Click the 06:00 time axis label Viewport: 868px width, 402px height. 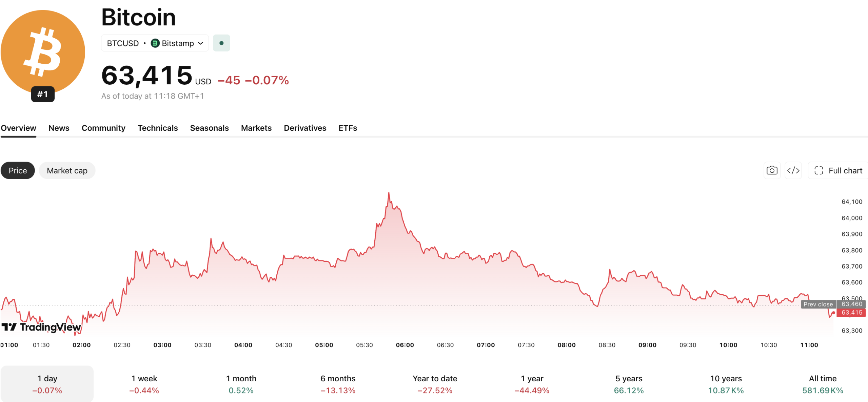(x=405, y=345)
